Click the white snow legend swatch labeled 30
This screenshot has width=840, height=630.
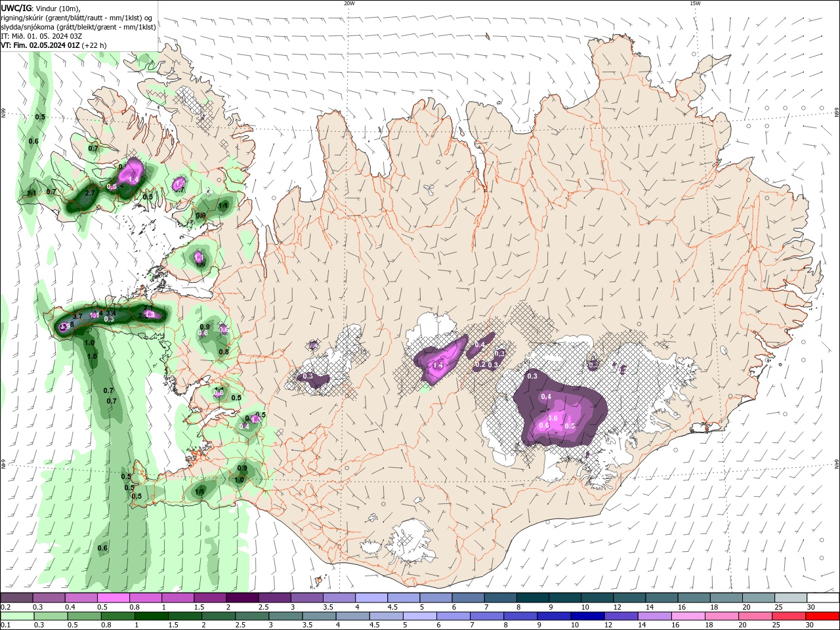pyautogui.click(x=824, y=598)
